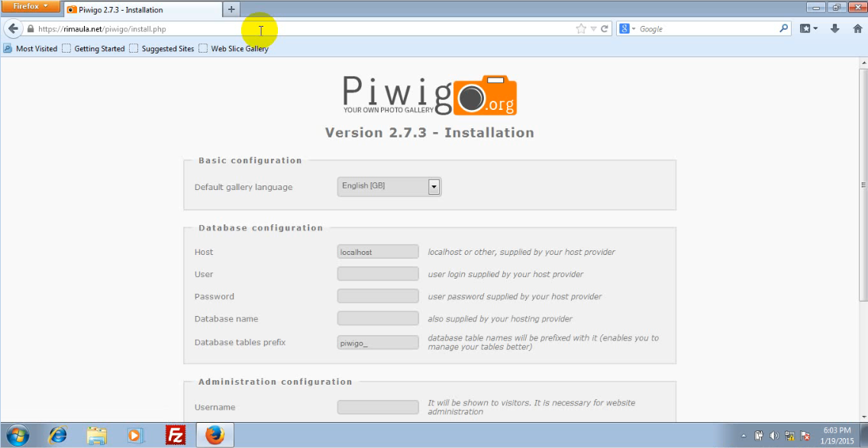Launch Internet Explorer from taskbar
Image resolution: width=868 pixels, height=448 pixels.
[x=57, y=435]
